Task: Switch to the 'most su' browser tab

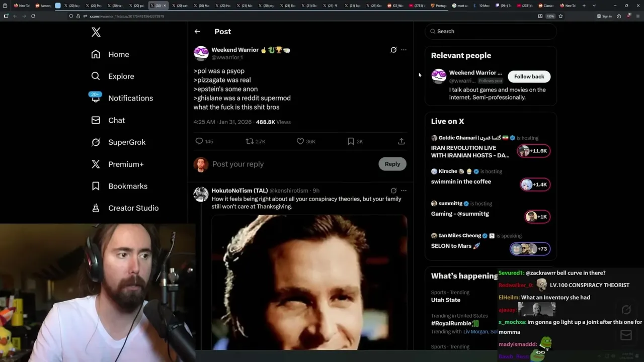Action: (x=460, y=6)
